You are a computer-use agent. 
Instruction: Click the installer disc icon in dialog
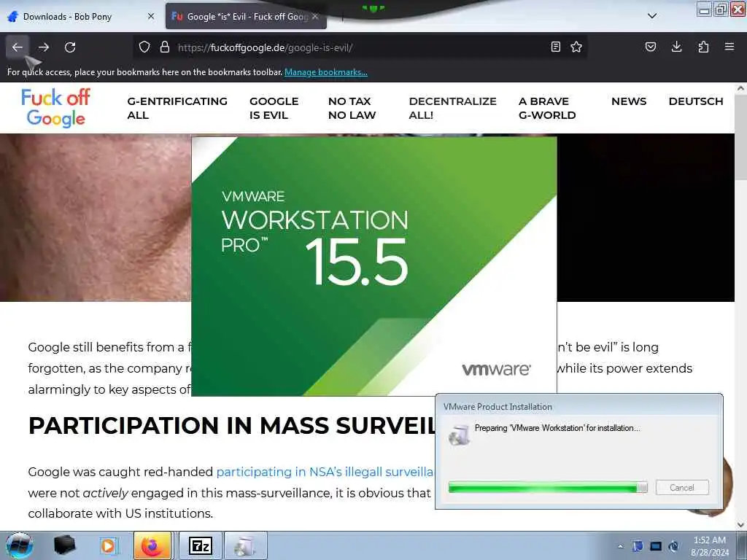(x=460, y=435)
